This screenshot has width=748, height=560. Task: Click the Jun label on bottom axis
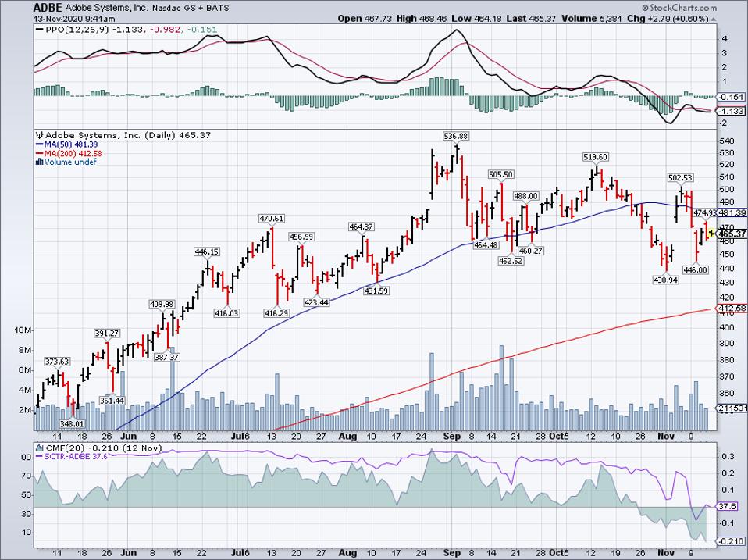(129, 553)
